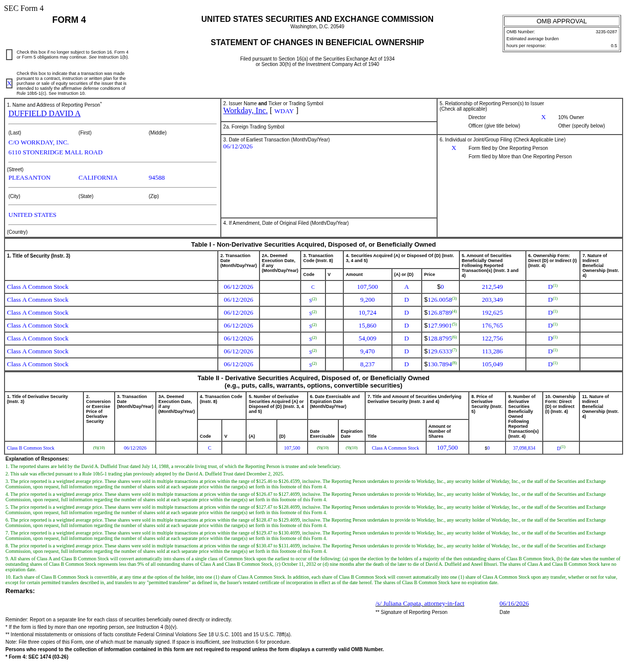627x672 pixels.
Task: Open the DUFFIELD DAVID A reporting person link
Action: click(x=44, y=114)
